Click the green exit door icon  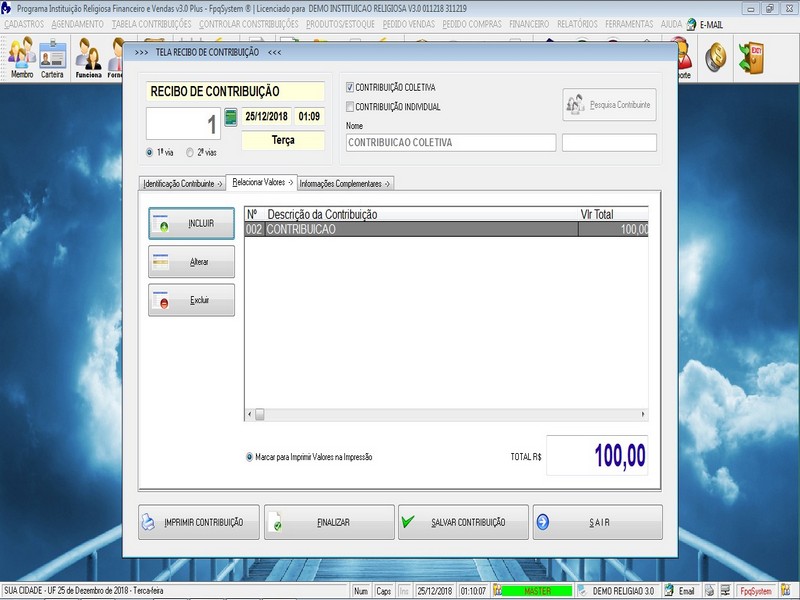[x=752, y=57]
